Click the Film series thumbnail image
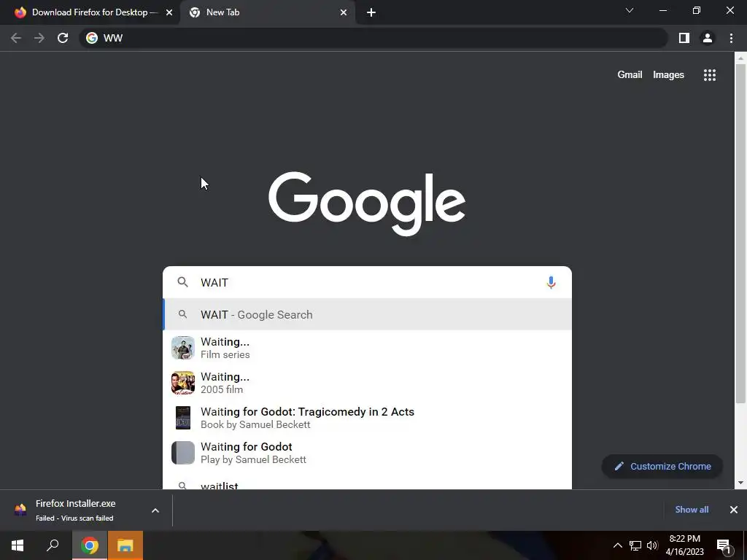The image size is (747, 560). pos(183,348)
